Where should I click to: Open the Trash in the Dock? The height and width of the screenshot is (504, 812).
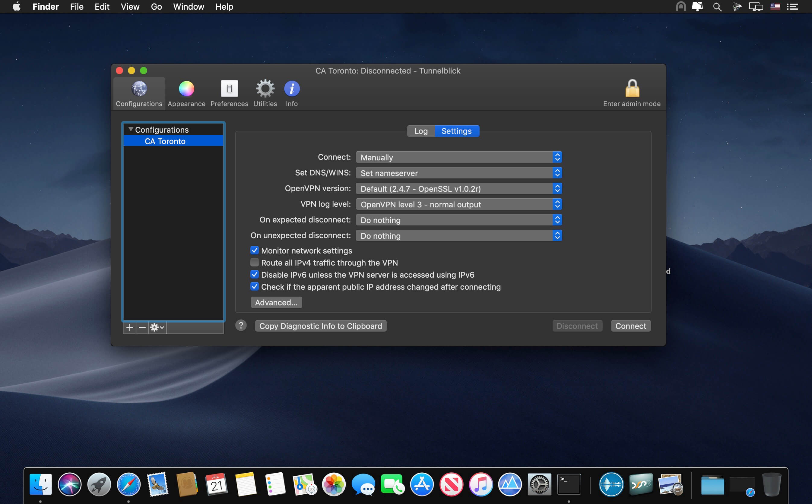[772, 484]
